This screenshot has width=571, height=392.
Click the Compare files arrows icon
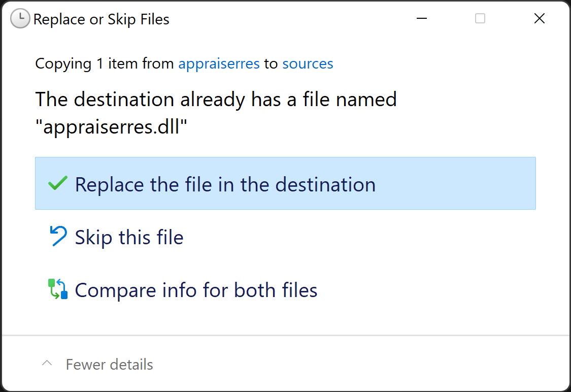coord(58,289)
